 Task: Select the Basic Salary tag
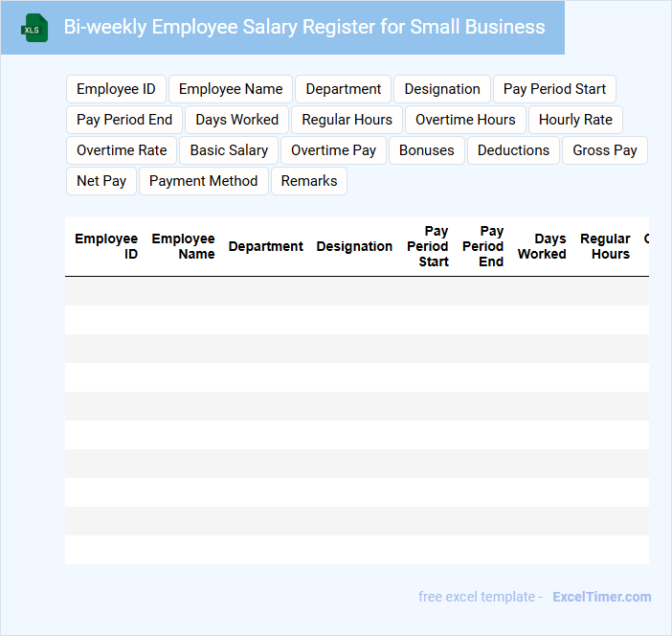point(229,150)
